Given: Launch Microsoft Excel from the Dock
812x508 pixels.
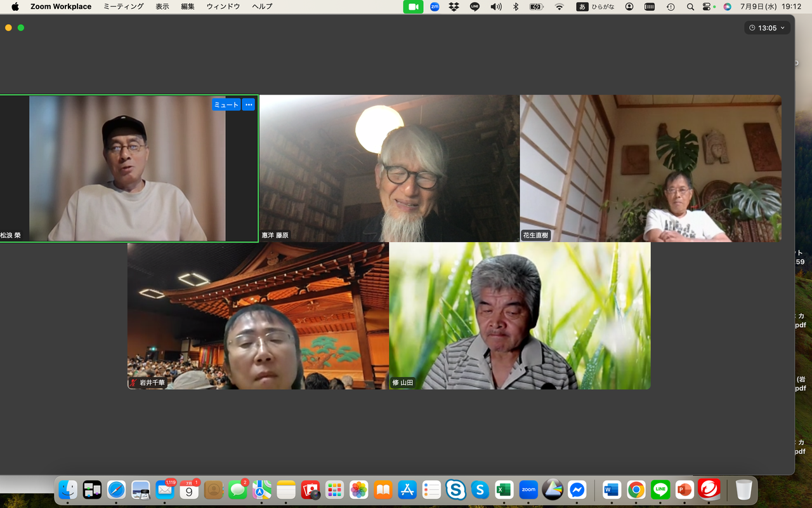Looking at the screenshot, I should click(504, 490).
